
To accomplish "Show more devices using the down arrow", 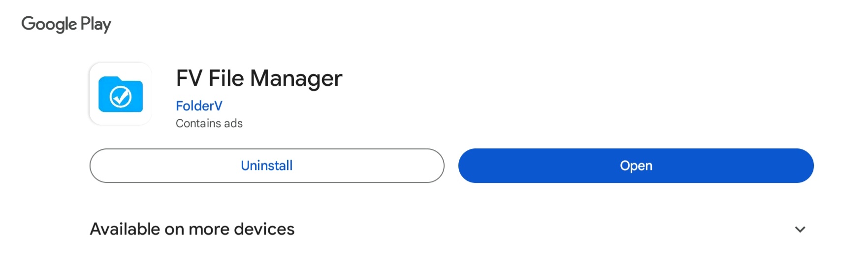I will point(800,229).
